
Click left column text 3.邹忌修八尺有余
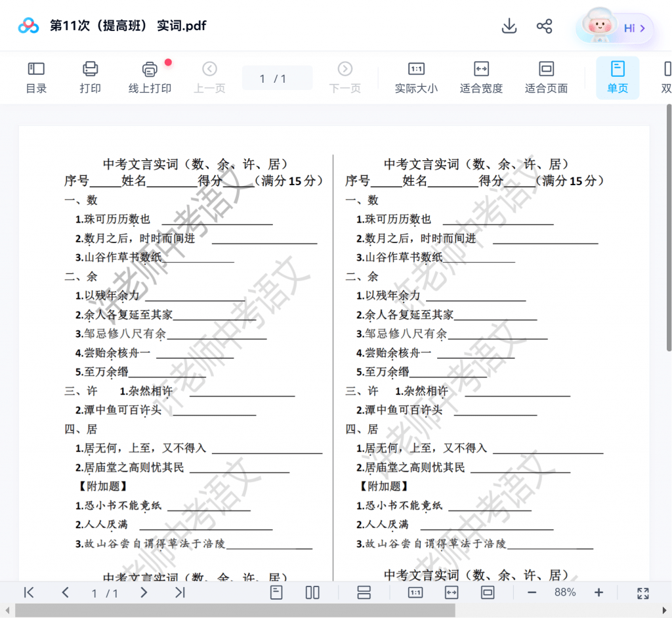point(121,334)
